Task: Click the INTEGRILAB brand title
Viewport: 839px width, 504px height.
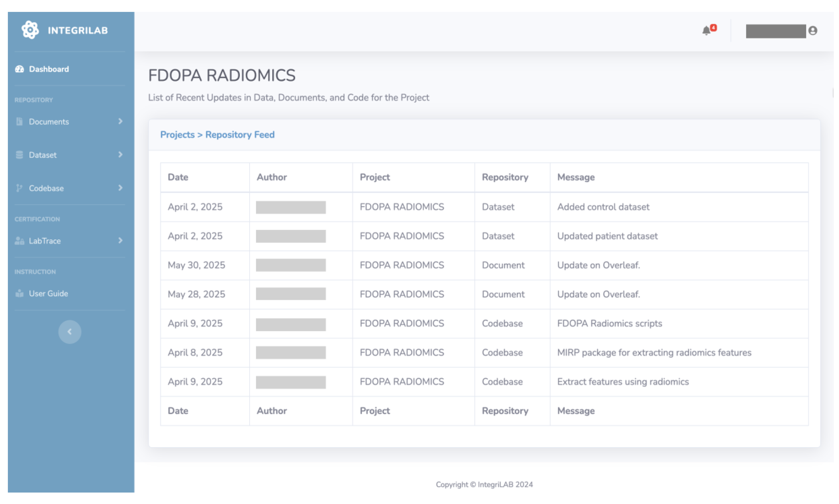Action: (78, 30)
